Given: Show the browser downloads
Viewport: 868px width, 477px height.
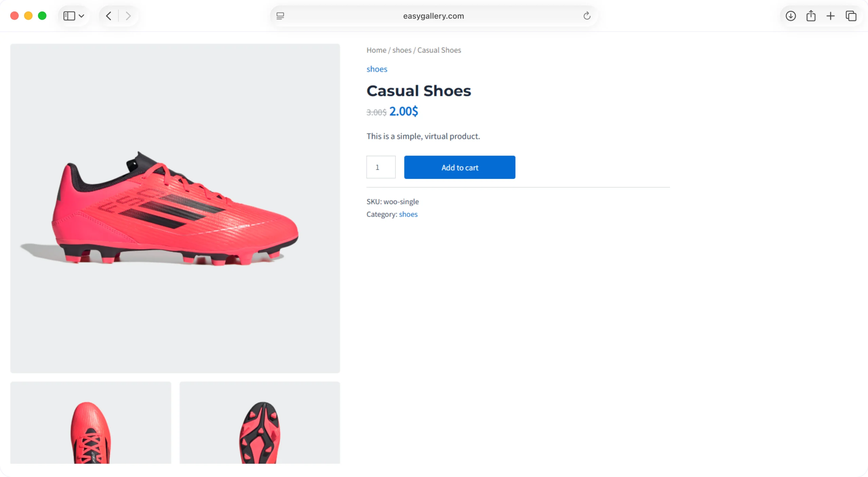Looking at the screenshot, I should pyautogui.click(x=790, y=16).
